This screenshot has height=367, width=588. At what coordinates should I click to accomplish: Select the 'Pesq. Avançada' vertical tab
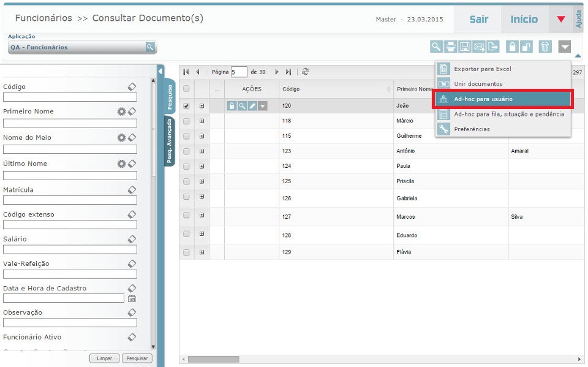coord(169,142)
